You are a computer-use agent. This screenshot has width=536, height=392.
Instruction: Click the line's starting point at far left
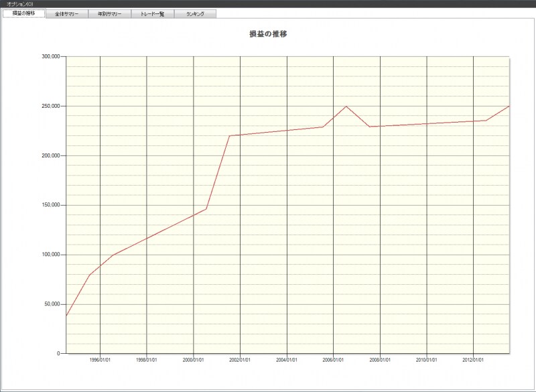[x=66, y=315]
